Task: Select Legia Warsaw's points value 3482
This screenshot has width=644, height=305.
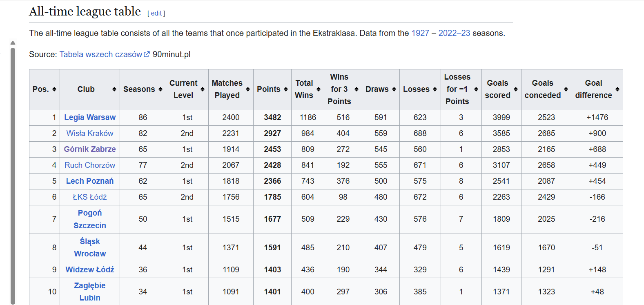Action: click(x=272, y=118)
